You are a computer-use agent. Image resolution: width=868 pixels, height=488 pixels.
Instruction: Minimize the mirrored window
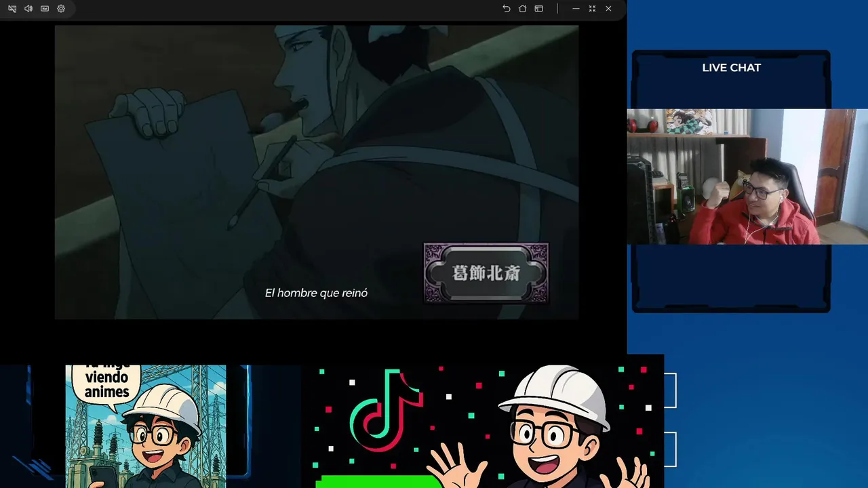[x=576, y=9]
